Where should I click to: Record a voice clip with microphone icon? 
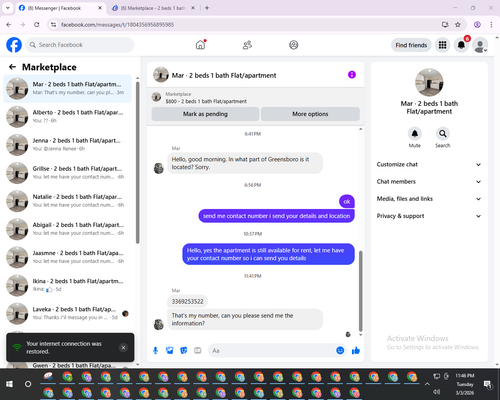pyautogui.click(x=155, y=350)
